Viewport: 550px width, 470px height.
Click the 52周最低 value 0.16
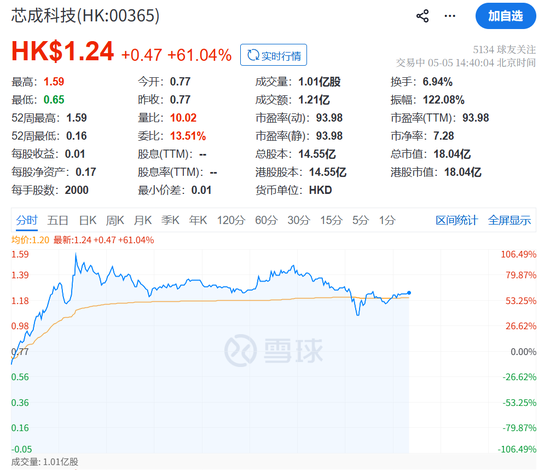[76, 136]
